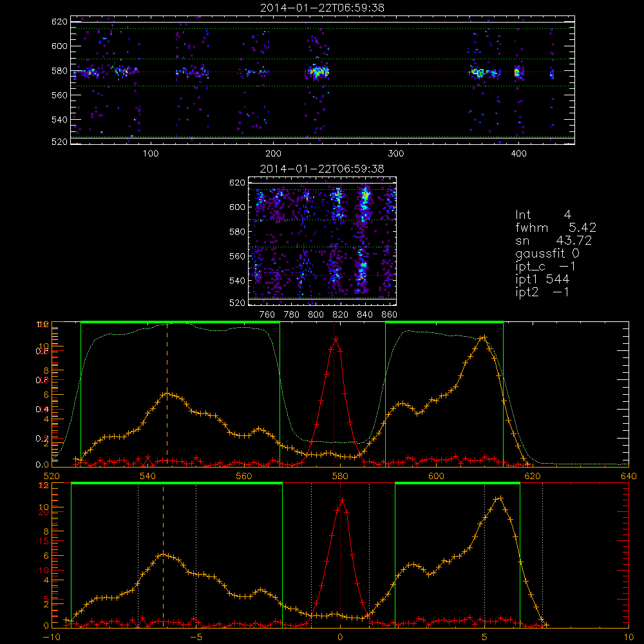644x644 pixels.
Task: Click y-axis label 580 on top spectrogram
Action: (59, 71)
